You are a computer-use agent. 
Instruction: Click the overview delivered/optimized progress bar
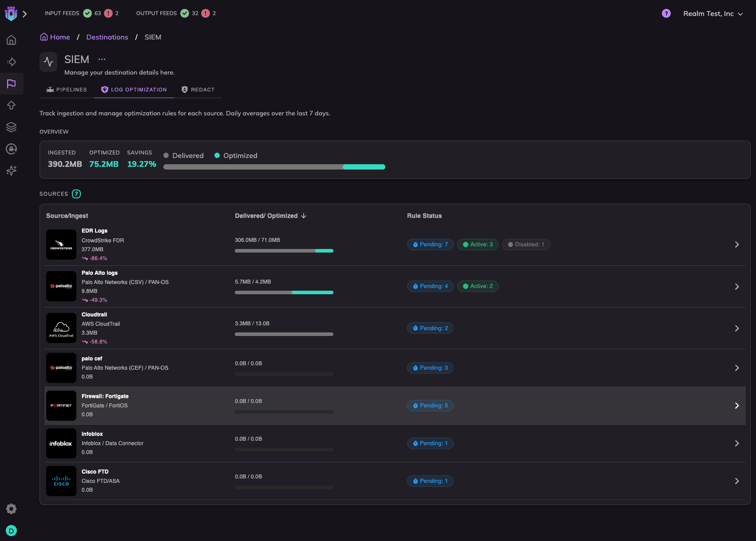pyautogui.click(x=274, y=167)
